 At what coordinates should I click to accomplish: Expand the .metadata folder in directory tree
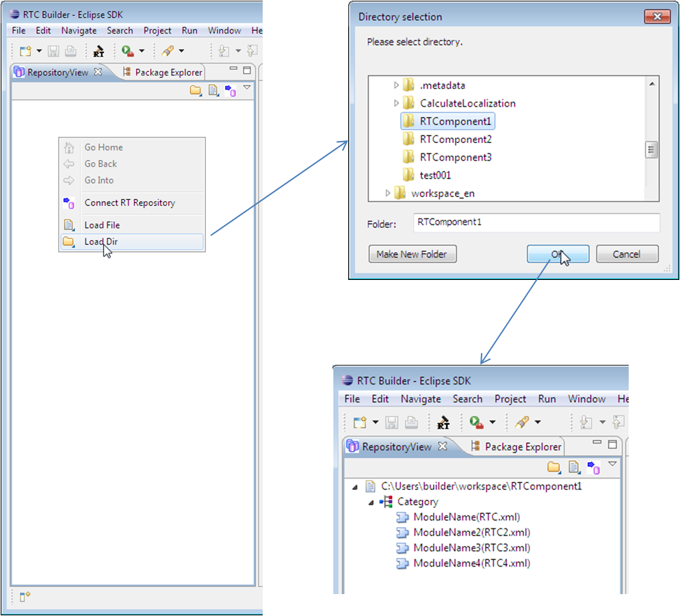pyautogui.click(x=396, y=86)
